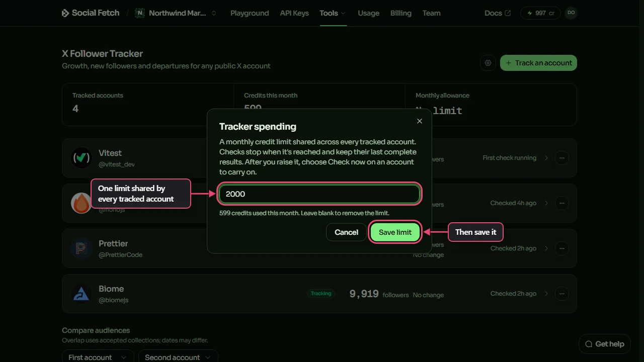Expand the Prettier row chevron

pos(546,248)
